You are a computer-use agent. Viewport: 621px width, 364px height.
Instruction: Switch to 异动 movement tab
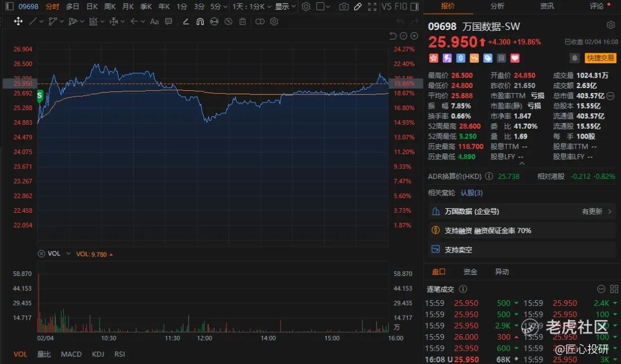click(502, 272)
